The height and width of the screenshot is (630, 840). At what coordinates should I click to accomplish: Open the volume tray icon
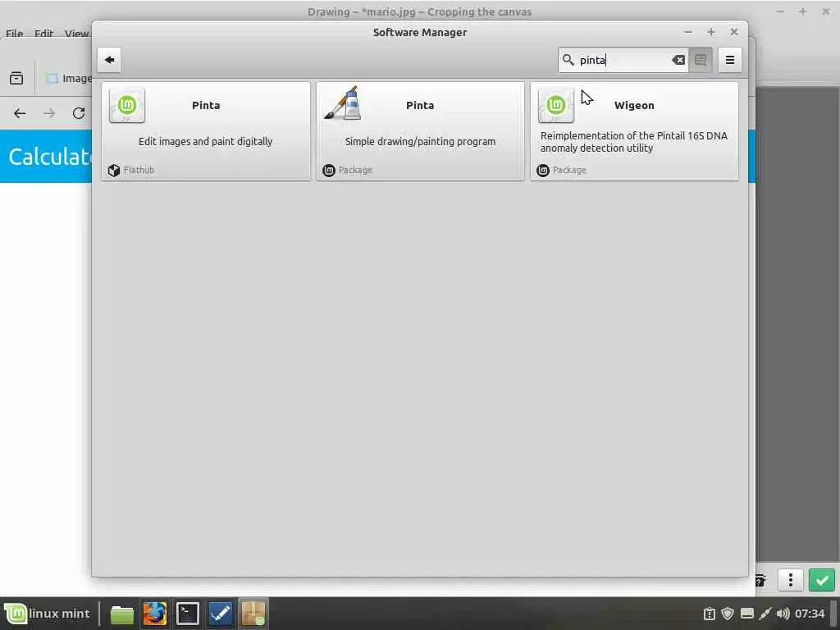(x=783, y=614)
